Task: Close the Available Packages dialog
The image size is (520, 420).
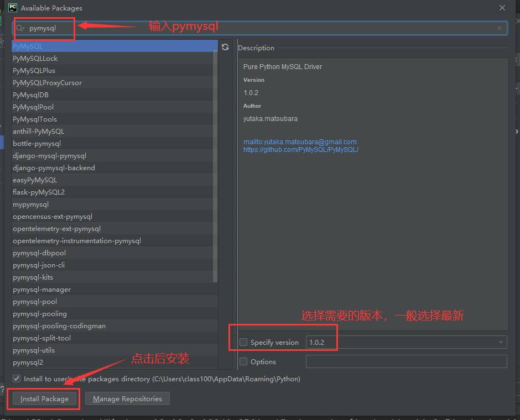Action: 502,8
